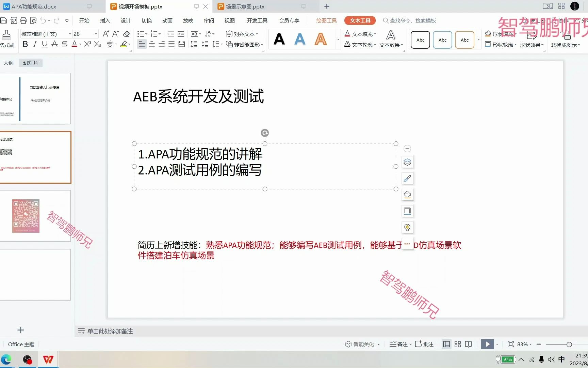The height and width of the screenshot is (368, 588).
Task: Click the redo arrow
Action: coord(56,20)
